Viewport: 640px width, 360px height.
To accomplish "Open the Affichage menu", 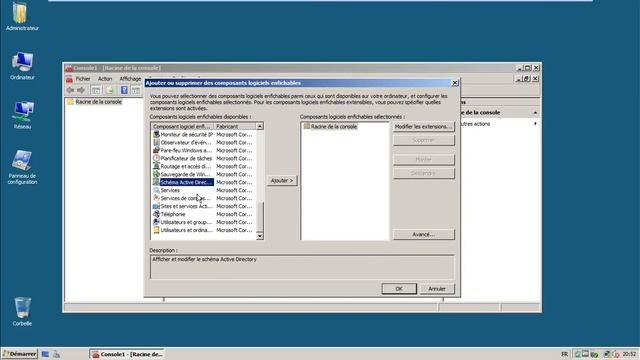I will click(x=130, y=79).
